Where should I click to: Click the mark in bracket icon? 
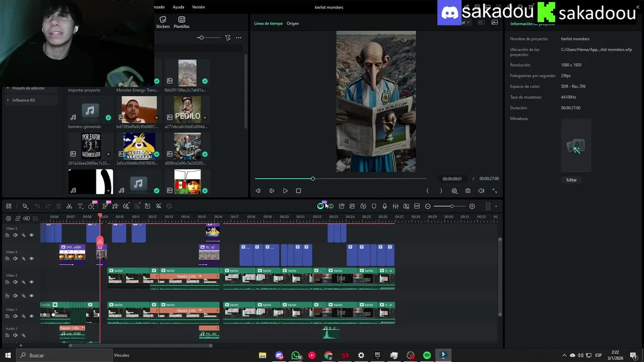point(428,191)
